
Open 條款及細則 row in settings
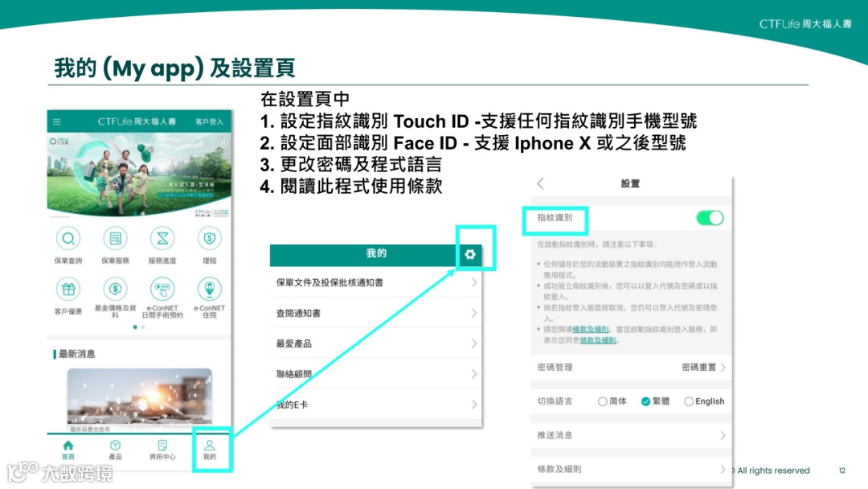pos(631,469)
